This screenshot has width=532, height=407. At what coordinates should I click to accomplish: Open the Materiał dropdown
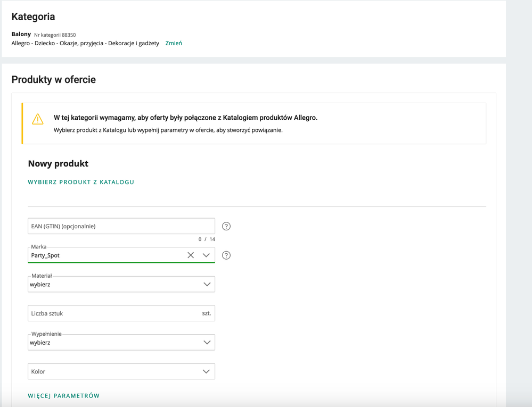121,284
